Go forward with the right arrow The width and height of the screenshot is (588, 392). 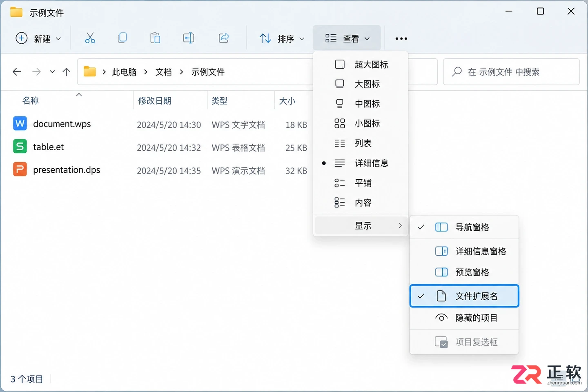pos(36,72)
